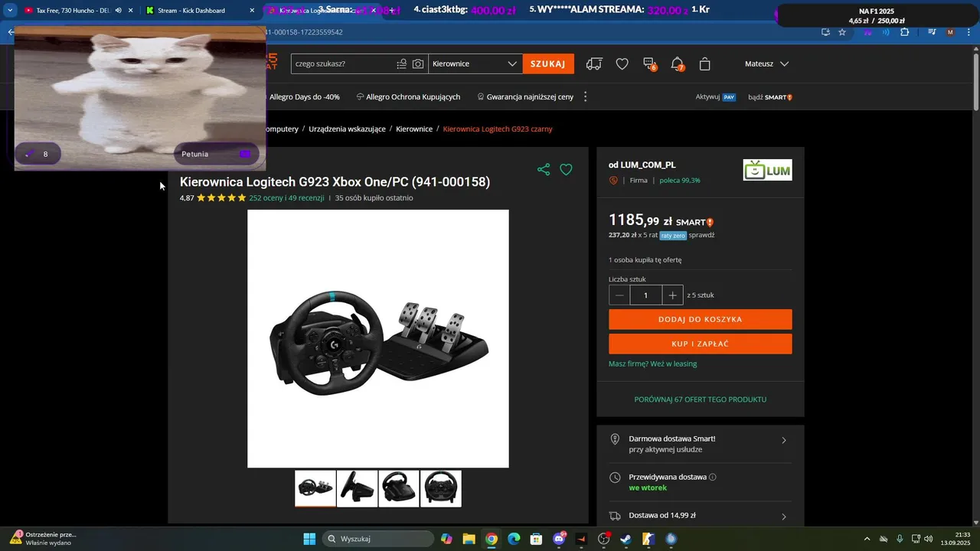Decrease quantity with minus button
This screenshot has height=551, width=980.
pyautogui.click(x=619, y=295)
